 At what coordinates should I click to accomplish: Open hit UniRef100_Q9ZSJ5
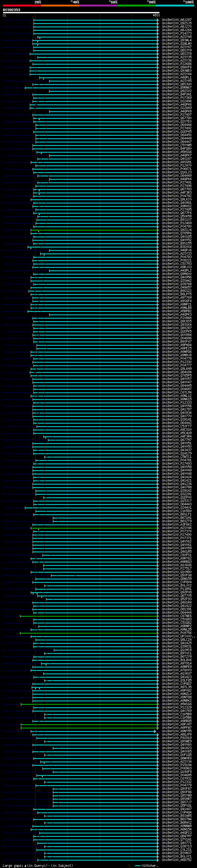[177, 23]
